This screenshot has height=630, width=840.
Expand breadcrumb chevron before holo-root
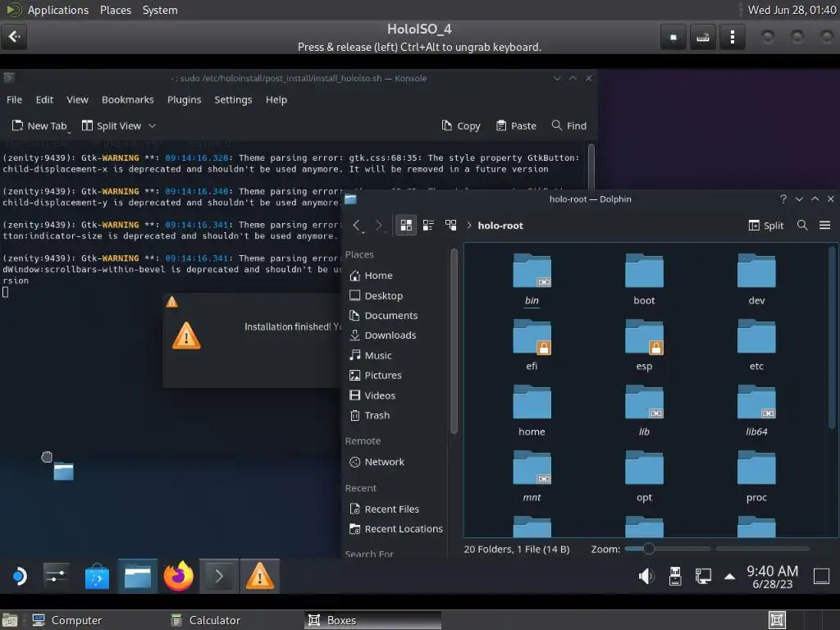click(x=468, y=226)
